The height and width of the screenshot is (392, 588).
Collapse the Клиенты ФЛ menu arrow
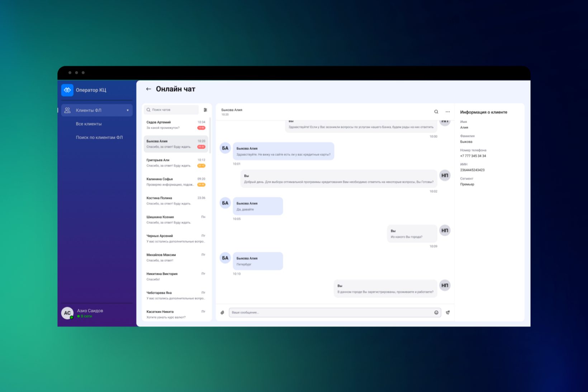point(128,110)
